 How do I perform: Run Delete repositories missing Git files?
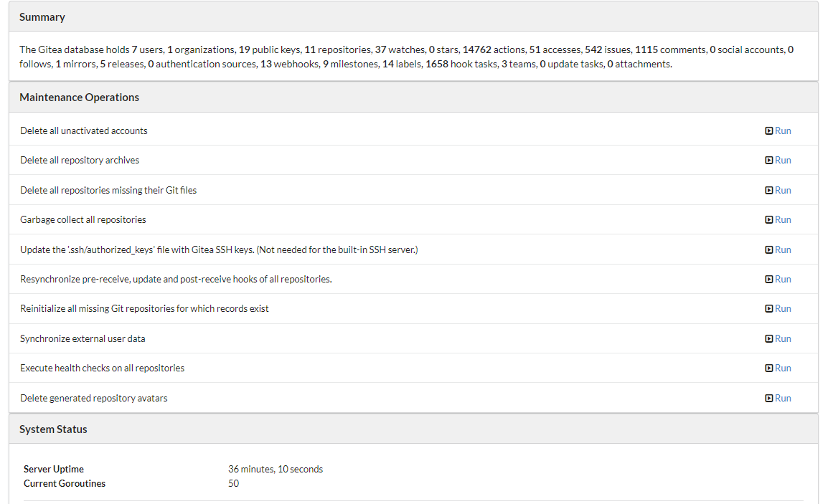point(783,190)
